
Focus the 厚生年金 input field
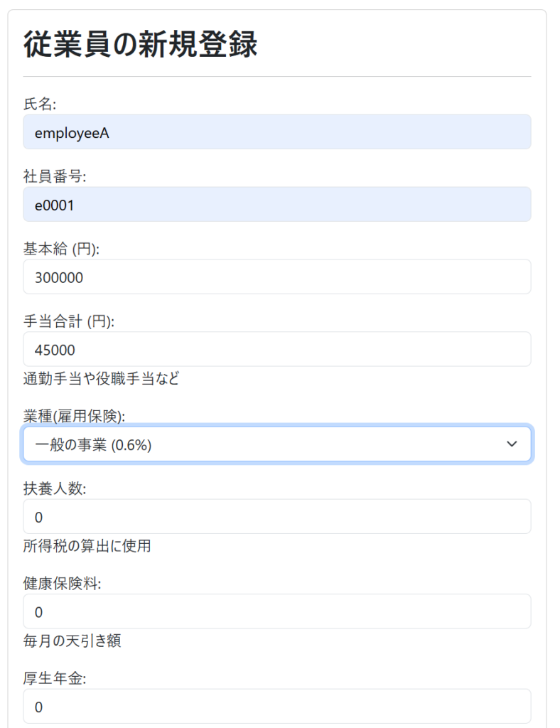pyautogui.click(x=276, y=706)
